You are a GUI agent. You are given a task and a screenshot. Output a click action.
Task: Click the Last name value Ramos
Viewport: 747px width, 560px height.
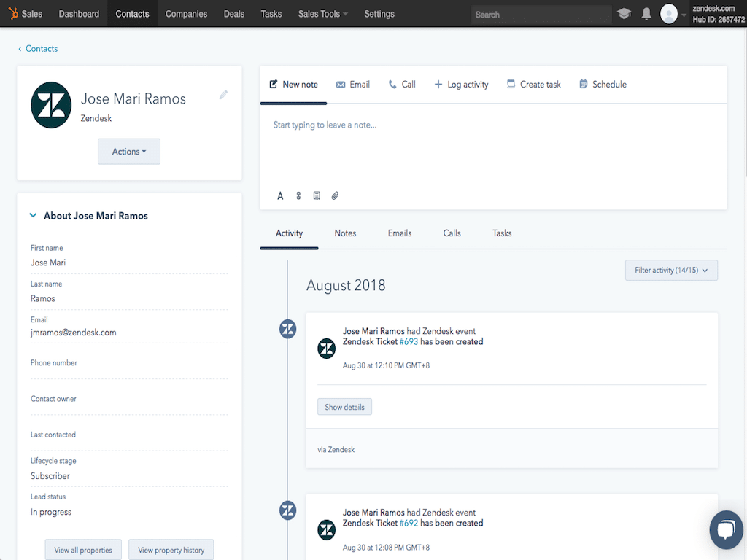point(43,298)
